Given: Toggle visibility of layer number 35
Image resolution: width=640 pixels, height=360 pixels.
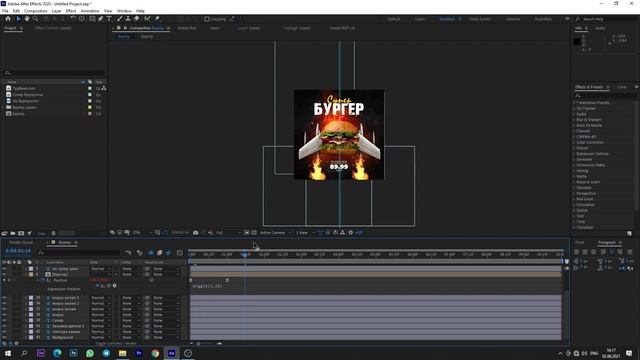Looking at the screenshot, I should 4,298.
